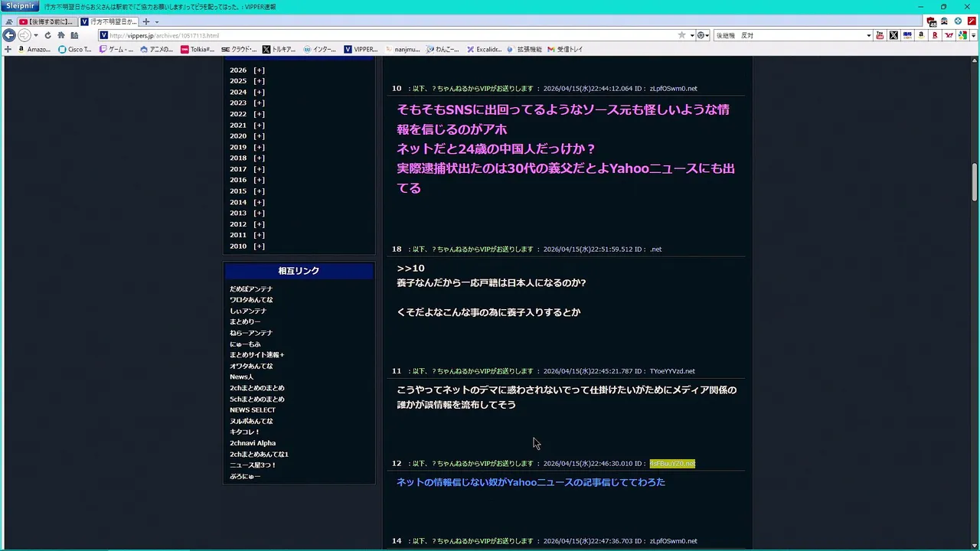This screenshot has height=551, width=980.
Task: Click the blue circular extension icon
Action: 958,21
